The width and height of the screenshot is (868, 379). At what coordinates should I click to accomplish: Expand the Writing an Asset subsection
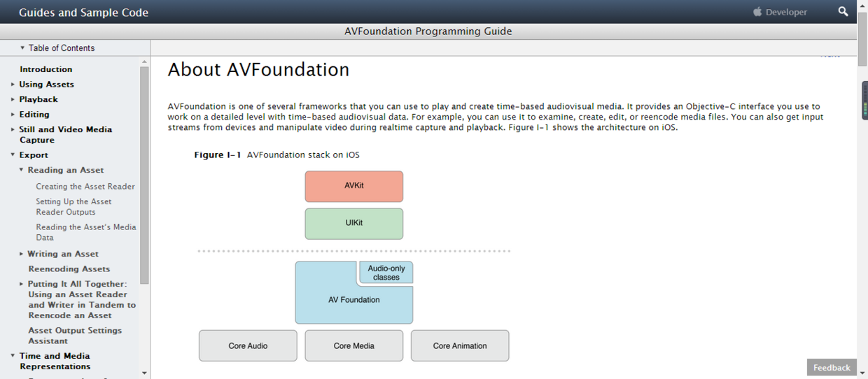(22, 254)
